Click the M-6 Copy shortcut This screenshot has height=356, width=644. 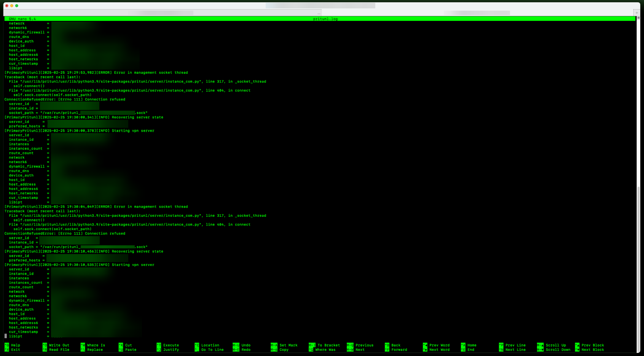click(x=280, y=350)
